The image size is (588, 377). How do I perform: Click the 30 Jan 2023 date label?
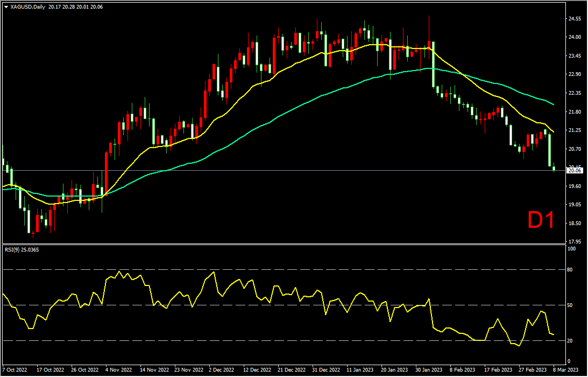coord(428,369)
